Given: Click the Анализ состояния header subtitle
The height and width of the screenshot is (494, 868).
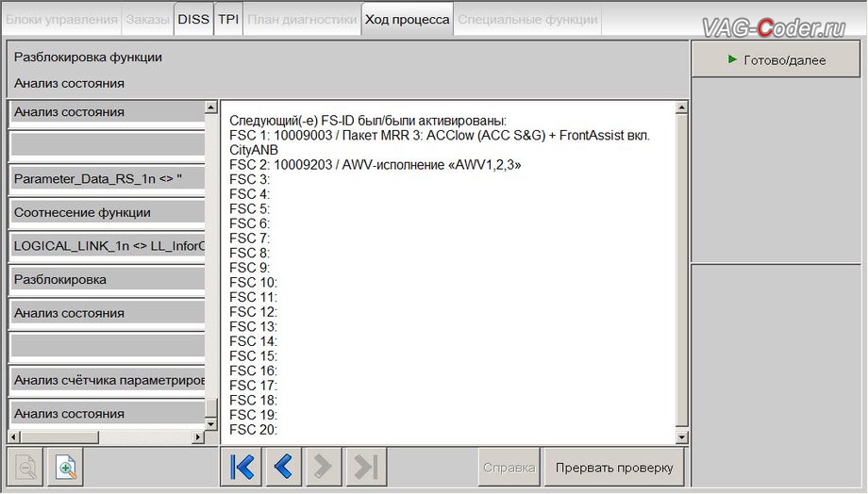Looking at the screenshot, I should coord(69,83).
